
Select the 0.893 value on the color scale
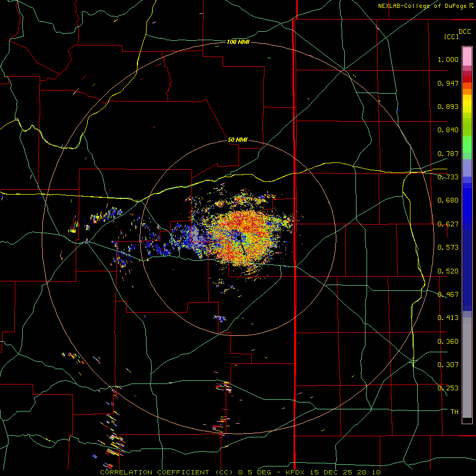point(448,106)
